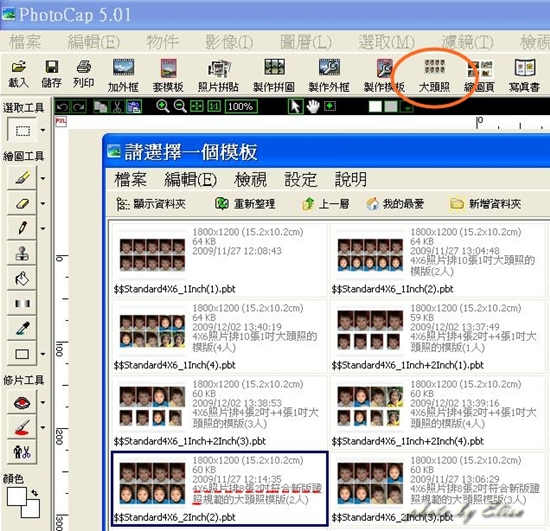Viewport: 550px width, 531px height.
Task: Open the 影像(I) image menu
Action: point(229,42)
